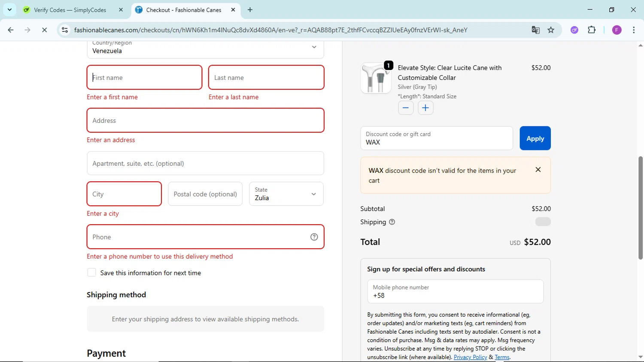Open the purple circular extension icon
This screenshot has height=362, width=644.
click(x=574, y=30)
